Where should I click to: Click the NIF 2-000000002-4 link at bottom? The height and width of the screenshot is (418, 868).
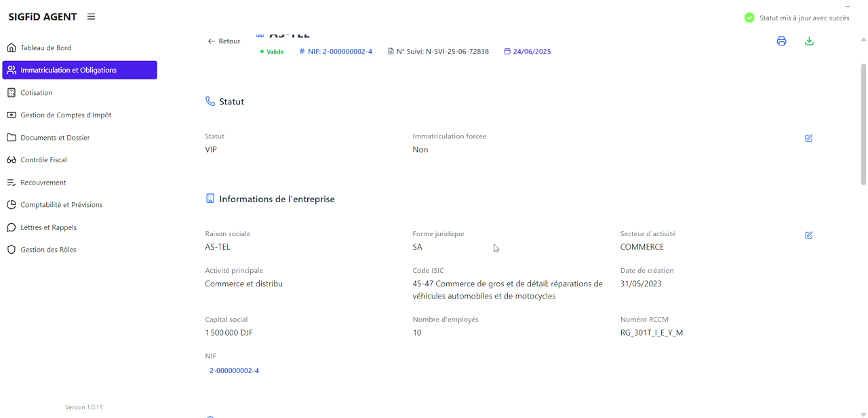[x=234, y=371]
